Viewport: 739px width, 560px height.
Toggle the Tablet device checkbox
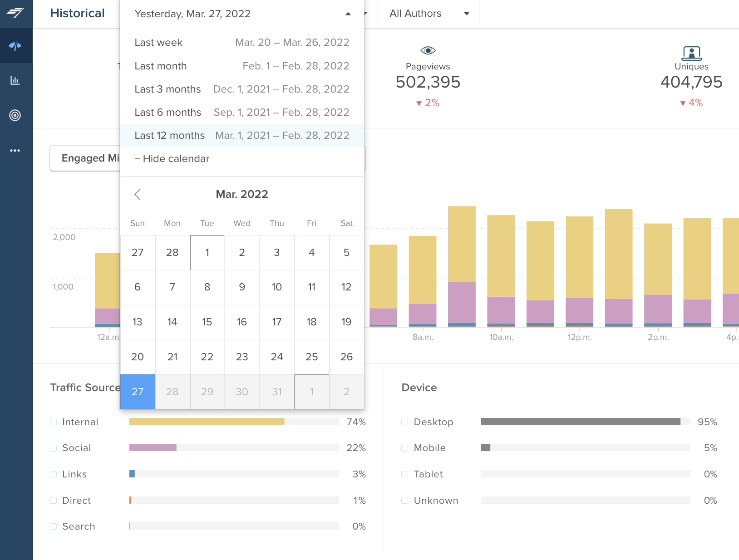coord(405,474)
